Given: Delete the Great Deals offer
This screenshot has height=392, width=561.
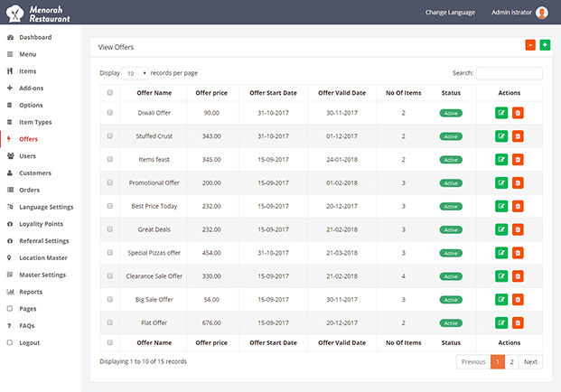Looking at the screenshot, I should coord(518,229).
